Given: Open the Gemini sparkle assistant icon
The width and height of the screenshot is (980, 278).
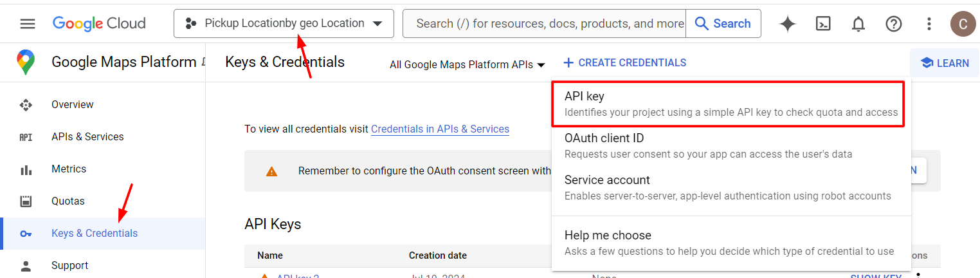Looking at the screenshot, I should pos(788,24).
